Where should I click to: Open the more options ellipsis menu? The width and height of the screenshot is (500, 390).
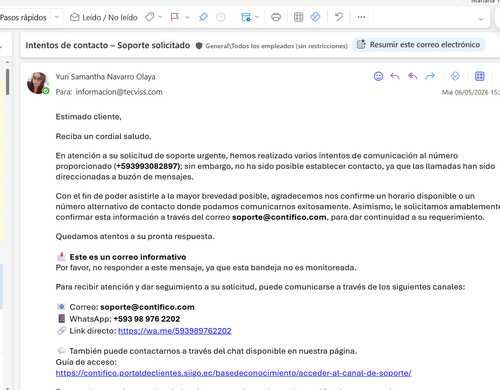[x=361, y=17]
